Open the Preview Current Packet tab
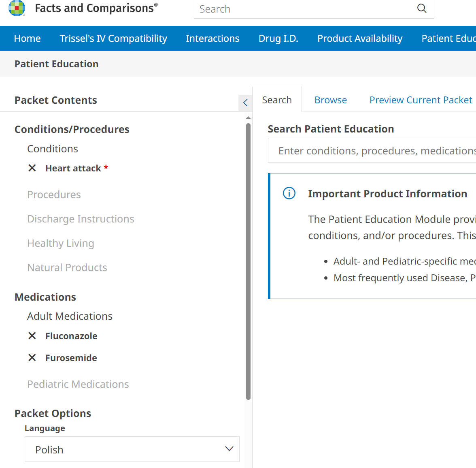This screenshot has width=476, height=468. (421, 100)
